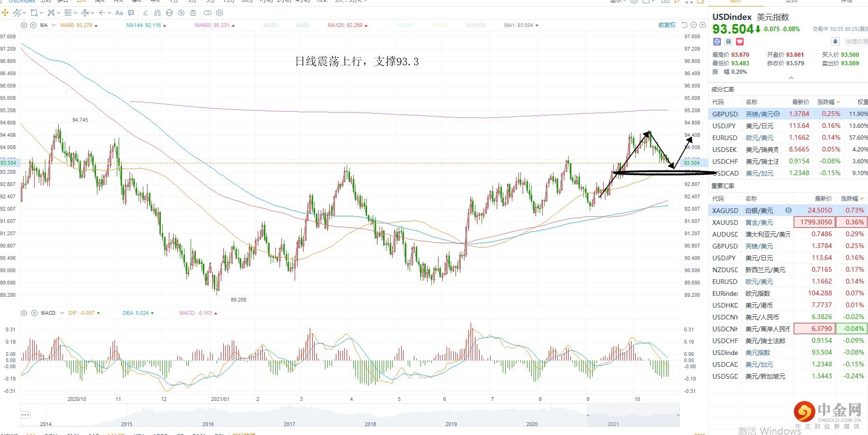Expand the rectangle shape tool dropdown arrow

click(41, 13)
